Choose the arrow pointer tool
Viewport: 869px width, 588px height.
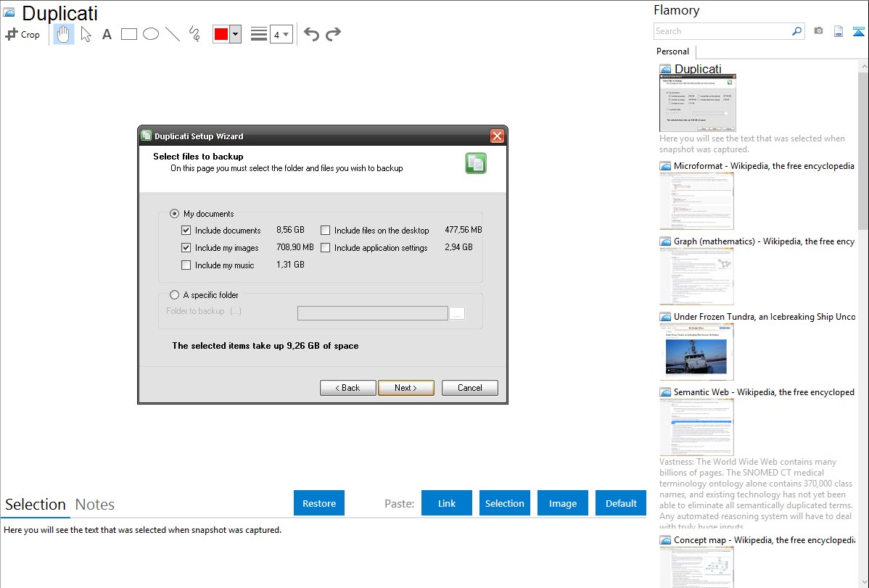coord(86,34)
